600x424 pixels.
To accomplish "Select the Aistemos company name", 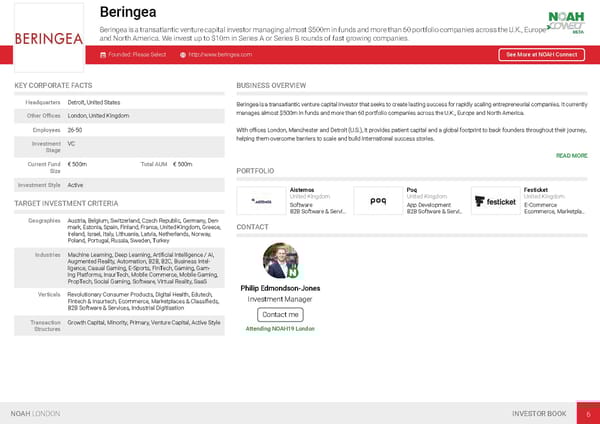I will point(301,189).
